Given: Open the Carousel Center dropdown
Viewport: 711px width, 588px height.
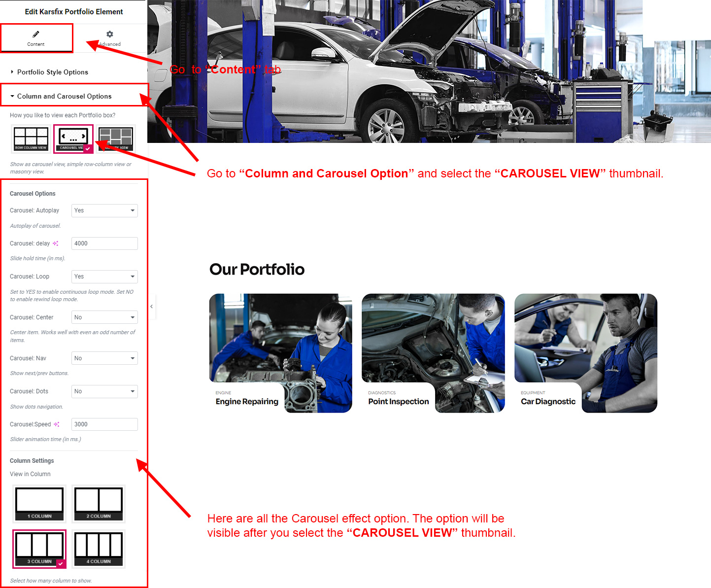Looking at the screenshot, I should pos(104,317).
